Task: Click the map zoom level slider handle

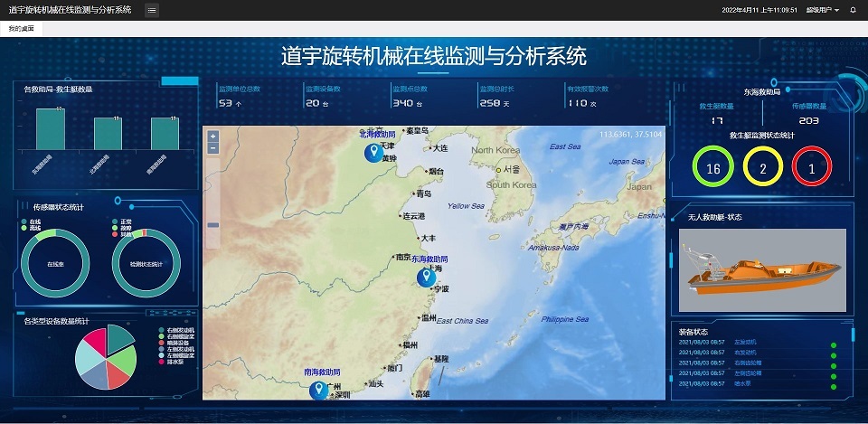Action: (x=213, y=224)
